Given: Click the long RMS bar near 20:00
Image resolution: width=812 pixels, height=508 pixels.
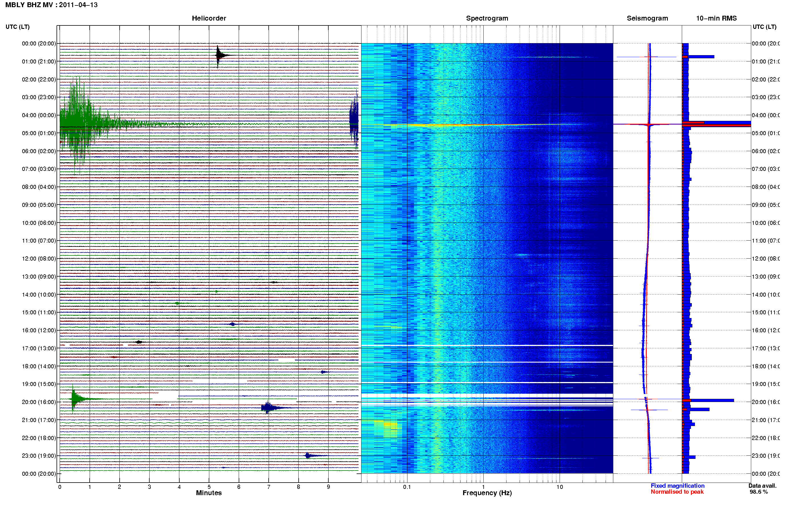Looking at the screenshot, I should [x=708, y=401].
